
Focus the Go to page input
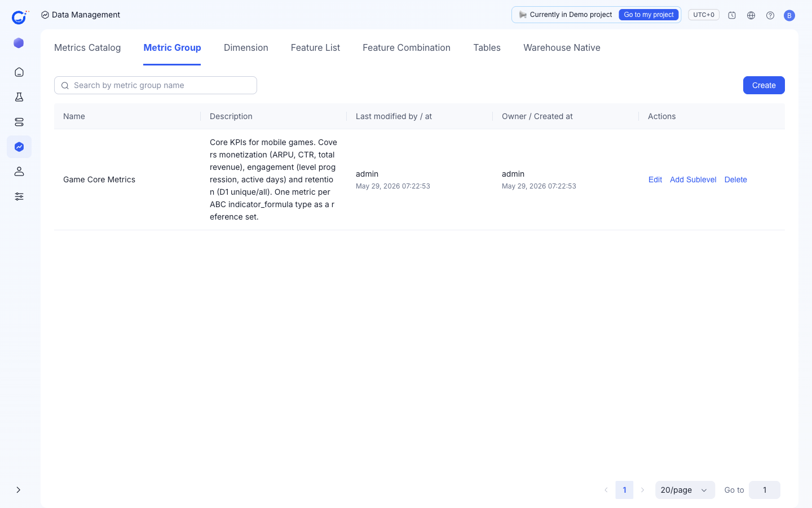tap(765, 490)
